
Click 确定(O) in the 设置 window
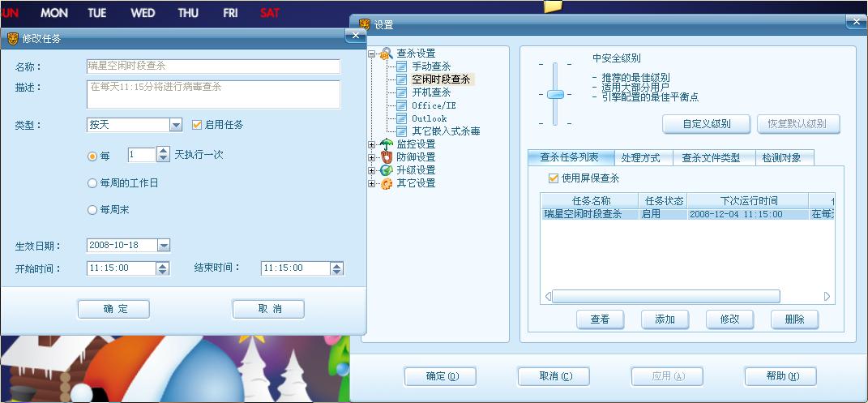pyautogui.click(x=440, y=376)
